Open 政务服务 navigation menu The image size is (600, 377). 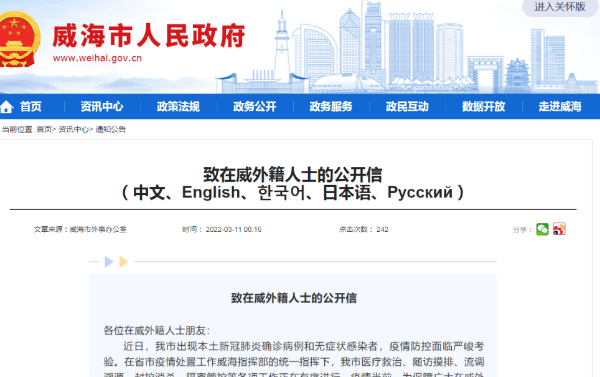pos(331,106)
